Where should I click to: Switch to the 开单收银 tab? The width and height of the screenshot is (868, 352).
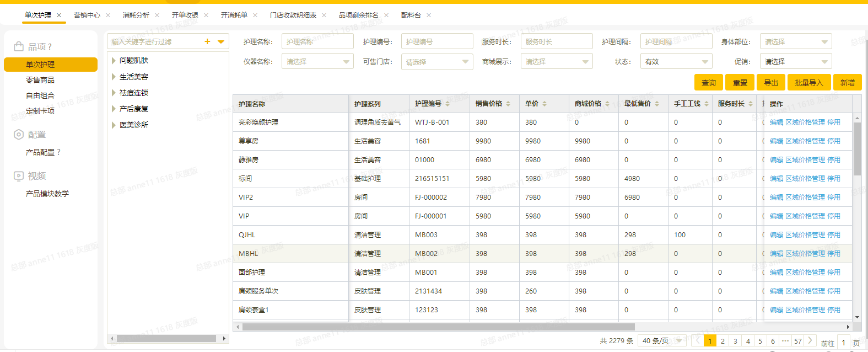(185, 15)
